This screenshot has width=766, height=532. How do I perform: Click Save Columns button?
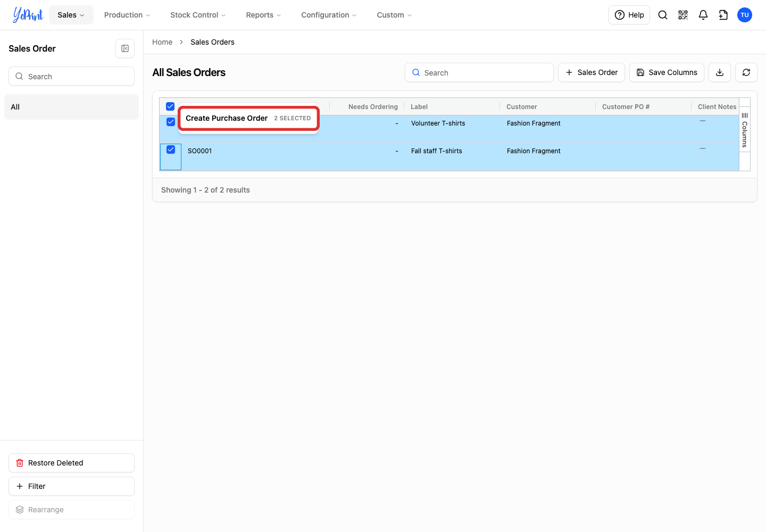[667, 72]
